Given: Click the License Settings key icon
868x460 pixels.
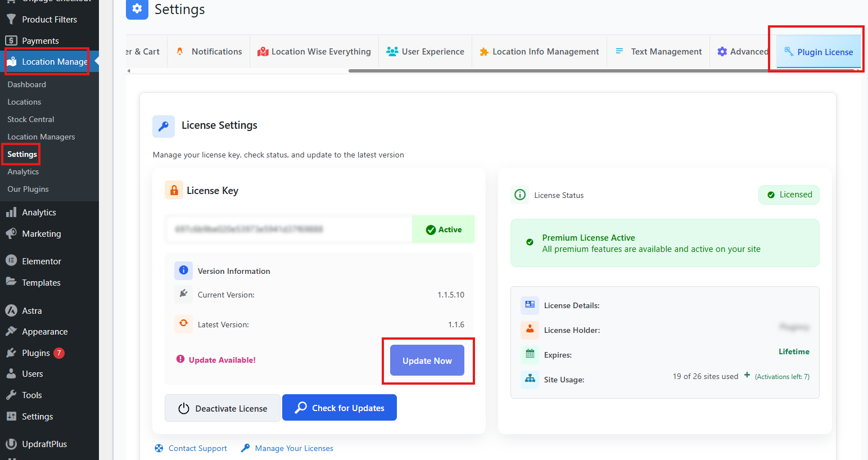Looking at the screenshot, I should 164,127.
